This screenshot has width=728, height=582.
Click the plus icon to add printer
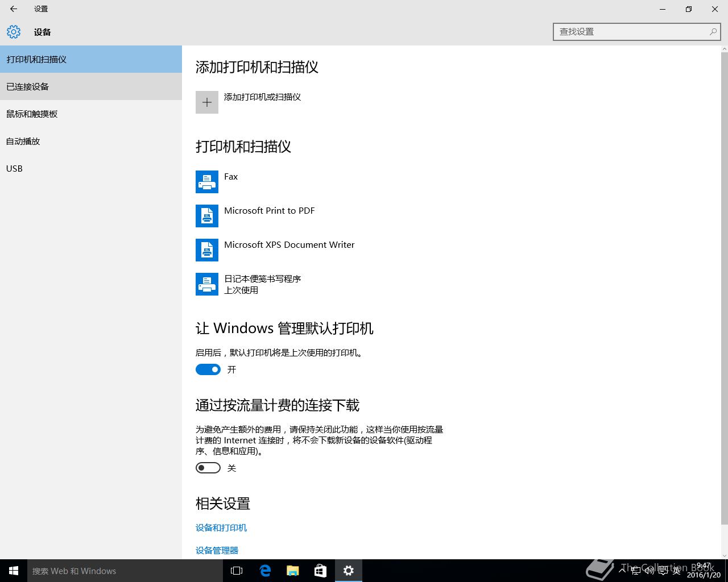pos(207,102)
